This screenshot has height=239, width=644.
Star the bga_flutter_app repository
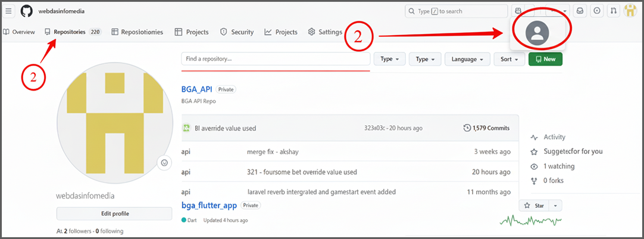click(x=534, y=206)
